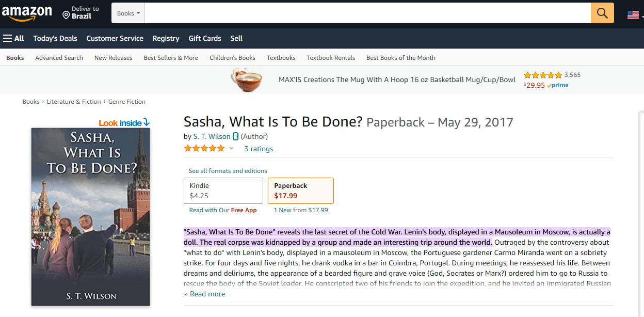This screenshot has width=644, height=317.
Task: Open the Books search category dropdown
Action: (x=128, y=13)
